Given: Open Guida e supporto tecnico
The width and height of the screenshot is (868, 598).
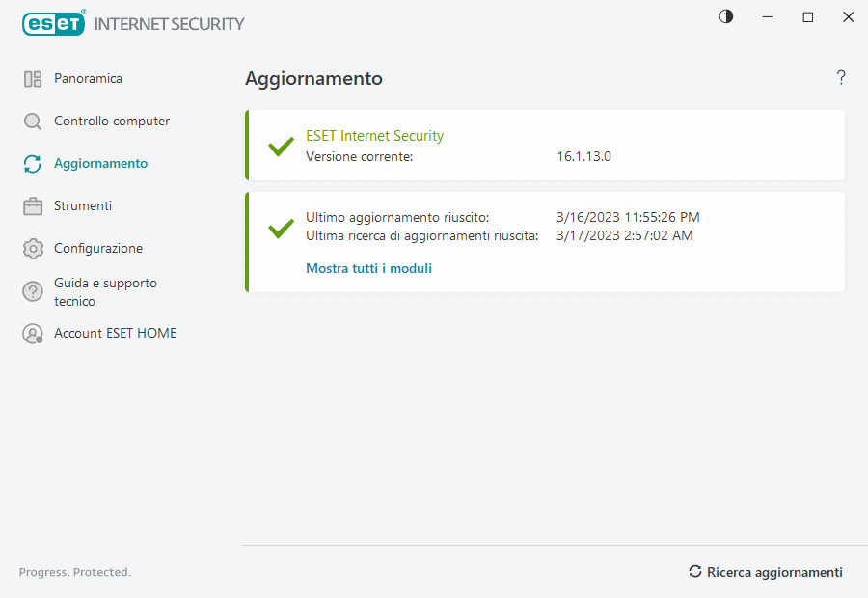Looking at the screenshot, I should [105, 291].
